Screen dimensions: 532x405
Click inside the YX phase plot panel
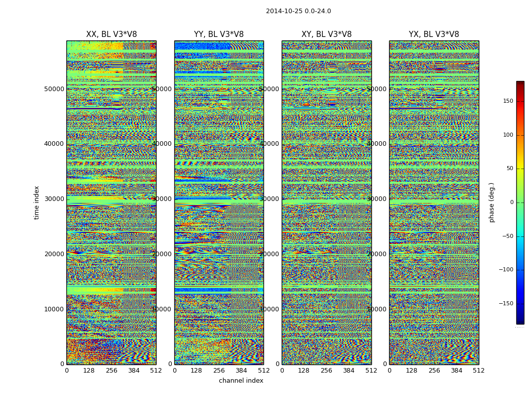pyautogui.click(x=434, y=202)
